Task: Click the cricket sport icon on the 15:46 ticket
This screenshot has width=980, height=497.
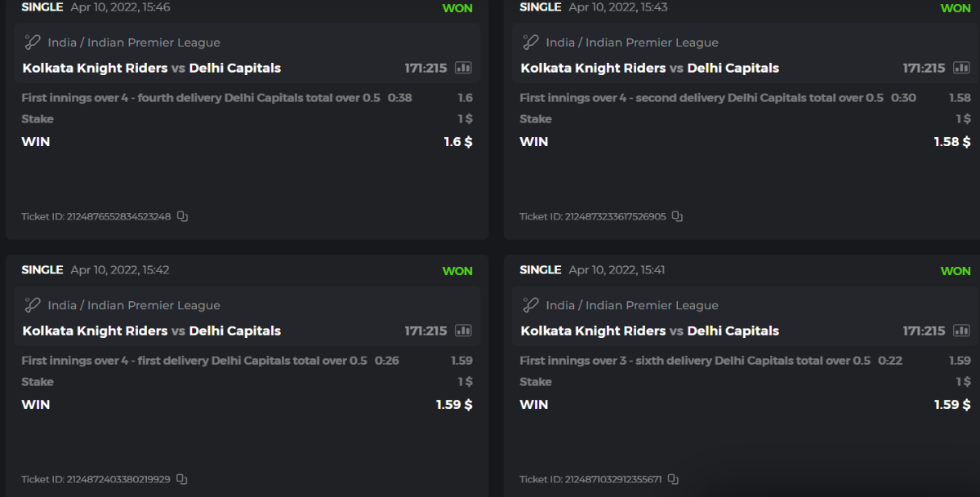Action: pos(32,42)
